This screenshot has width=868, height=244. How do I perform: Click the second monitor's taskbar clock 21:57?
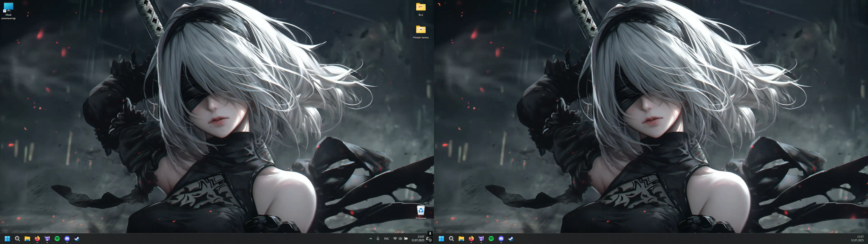click(857, 239)
